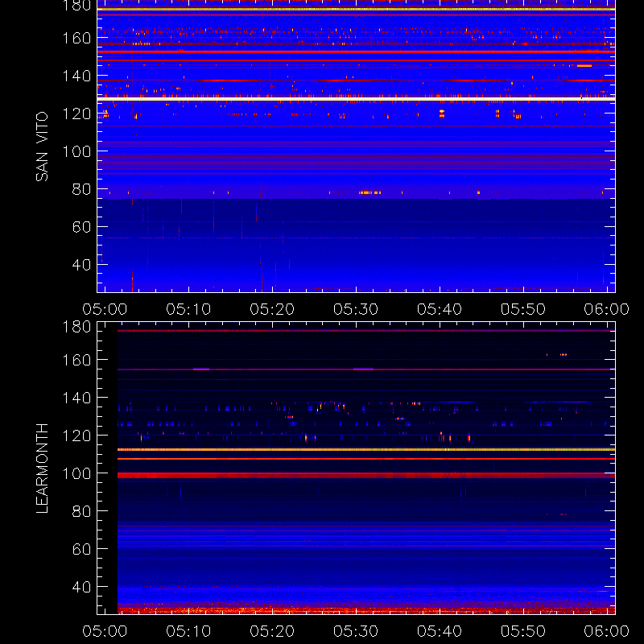Choose Learmonth's 120 frequency label
Screen dimensions: 644x644
(x=76, y=436)
